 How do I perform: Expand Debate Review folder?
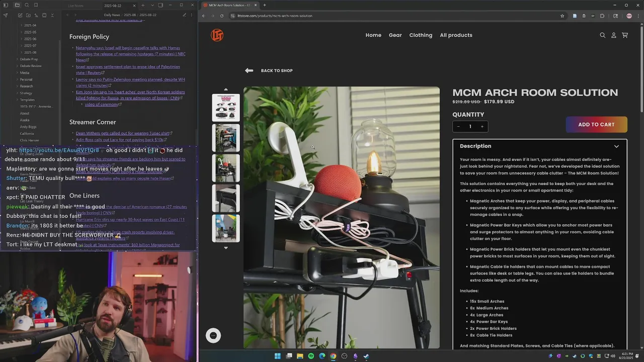coord(30,66)
